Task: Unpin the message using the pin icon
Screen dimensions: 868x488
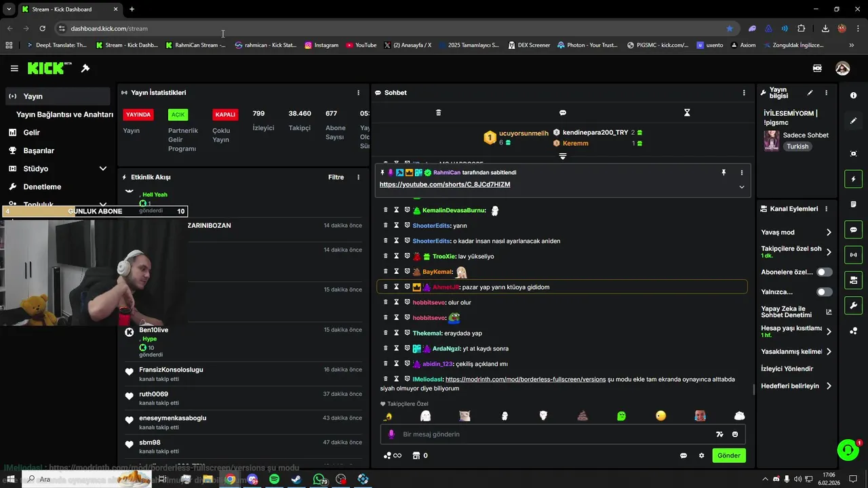Action: (724, 173)
